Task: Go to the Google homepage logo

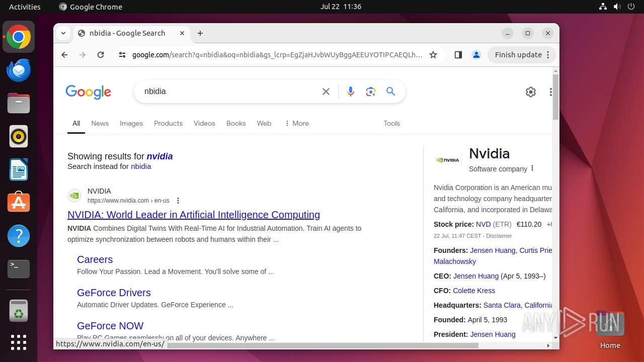Action: 88,92
